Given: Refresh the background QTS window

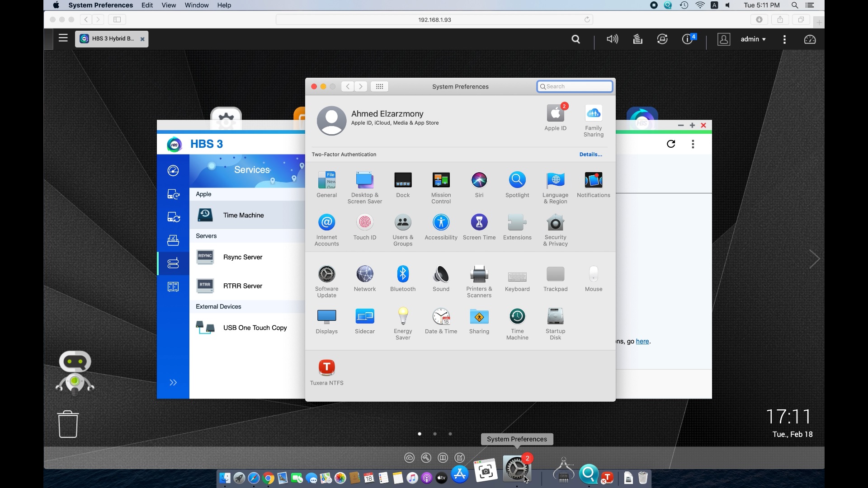Looking at the screenshot, I should (x=671, y=144).
